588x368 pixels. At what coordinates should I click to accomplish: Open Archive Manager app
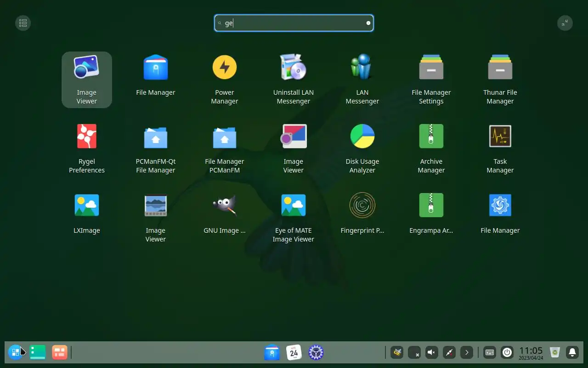431,149
